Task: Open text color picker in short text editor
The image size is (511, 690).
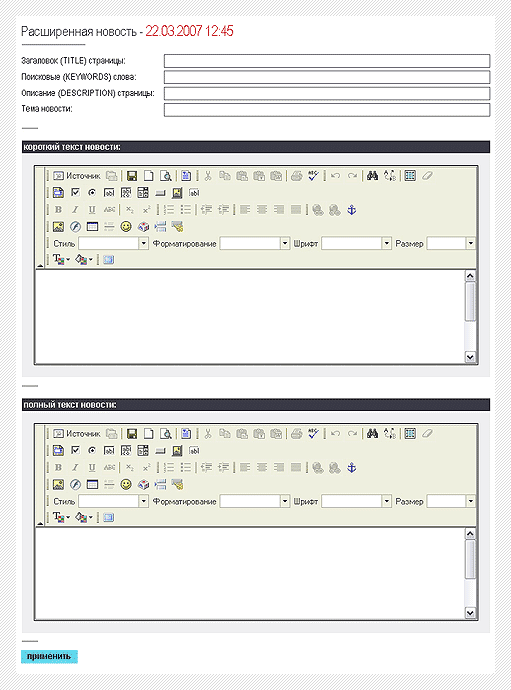Action: click(61, 260)
